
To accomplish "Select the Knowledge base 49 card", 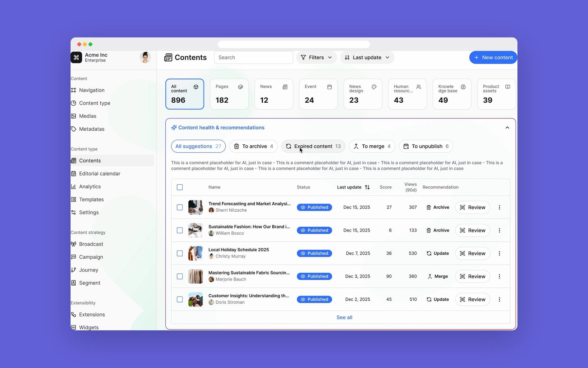I will (x=452, y=94).
